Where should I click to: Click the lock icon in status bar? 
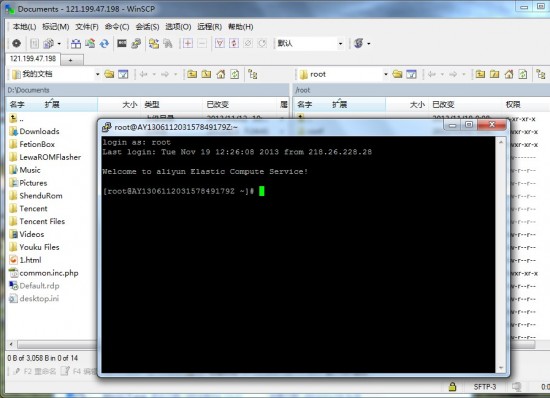[x=452, y=387]
